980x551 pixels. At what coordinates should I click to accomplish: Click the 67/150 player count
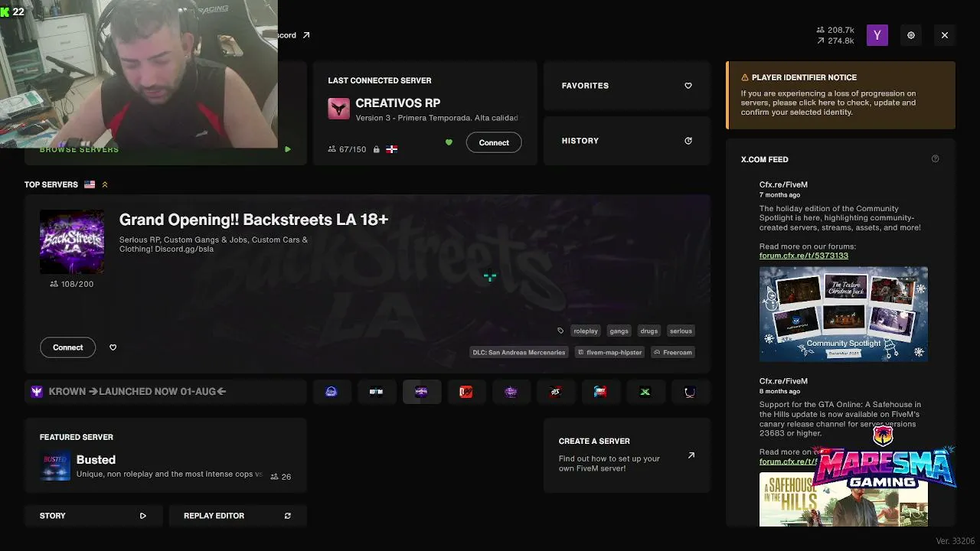(x=347, y=149)
